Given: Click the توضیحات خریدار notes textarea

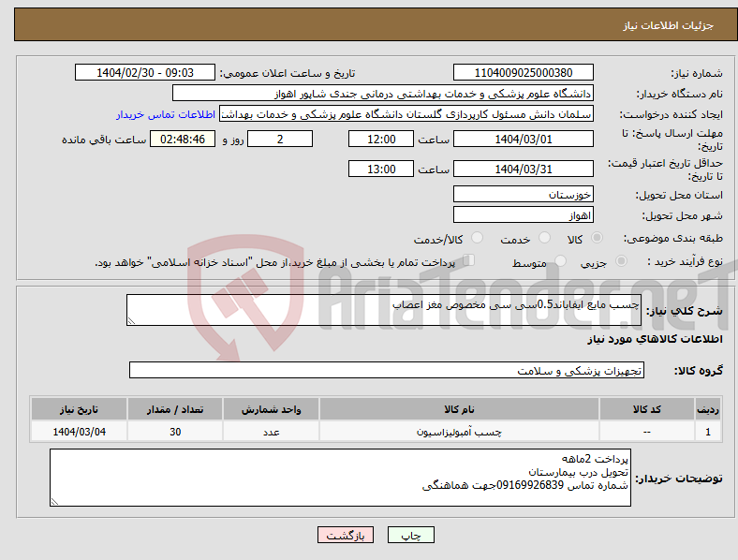Looking at the screenshot, I should pos(340,478).
